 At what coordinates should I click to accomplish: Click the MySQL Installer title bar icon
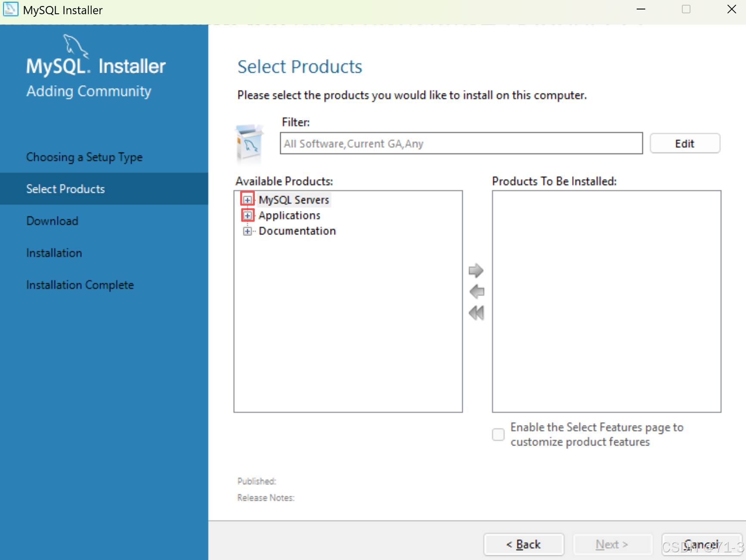tap(10, 9)
